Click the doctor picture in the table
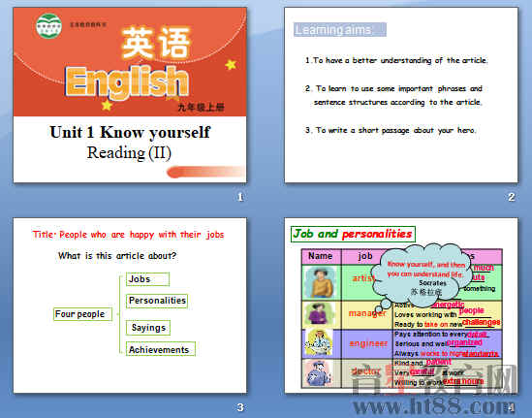The height and width of the screenshot is (418, 532). [319, 373]
